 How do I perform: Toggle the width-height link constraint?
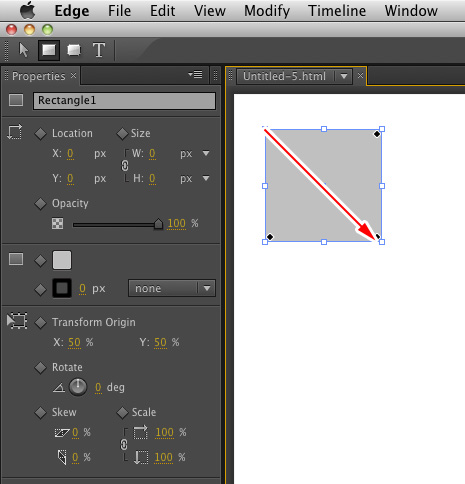point(125,166)
